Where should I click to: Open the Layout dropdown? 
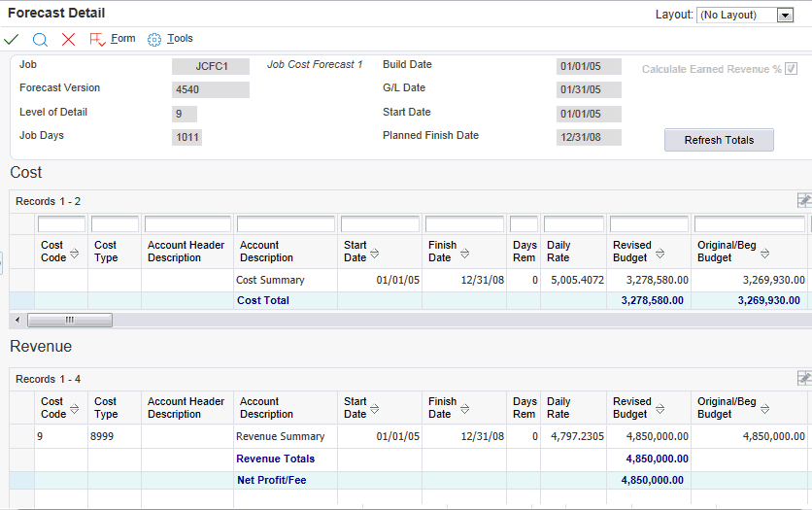point(785,16)
